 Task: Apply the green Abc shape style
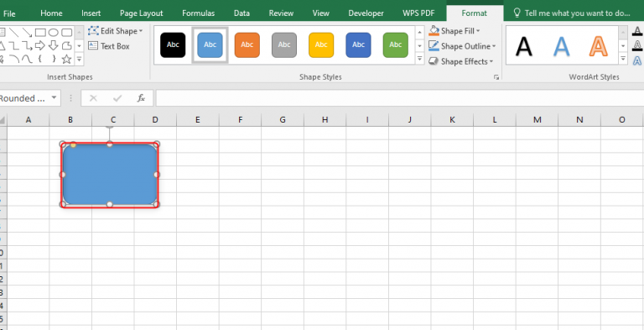(396, 45)
